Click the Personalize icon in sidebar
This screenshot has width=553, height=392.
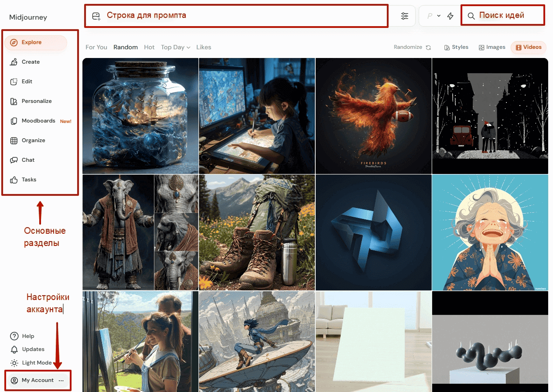14,101
